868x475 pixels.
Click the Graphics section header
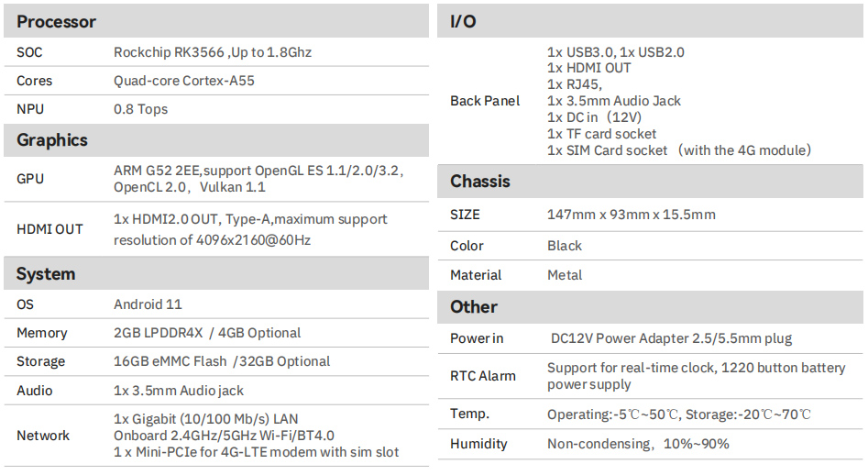[216, 140]
